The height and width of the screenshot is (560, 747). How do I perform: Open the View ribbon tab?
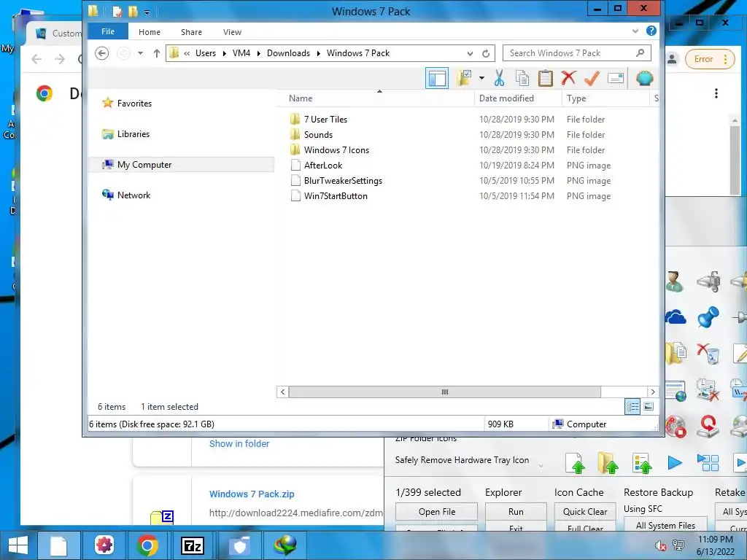coord(233,32)
